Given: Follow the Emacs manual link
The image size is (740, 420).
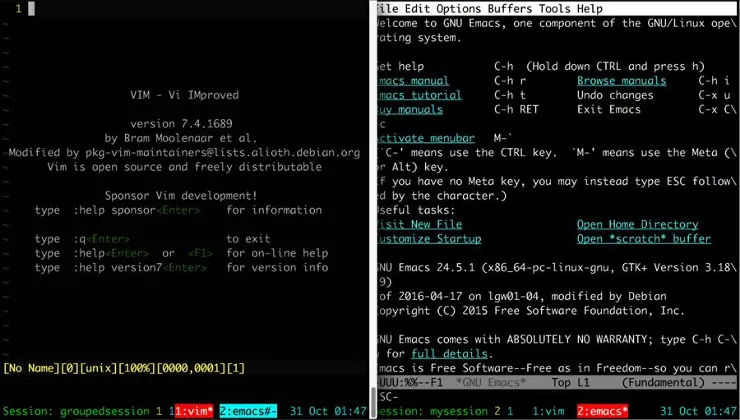Looking at the screenshot, I should point(413,81).
